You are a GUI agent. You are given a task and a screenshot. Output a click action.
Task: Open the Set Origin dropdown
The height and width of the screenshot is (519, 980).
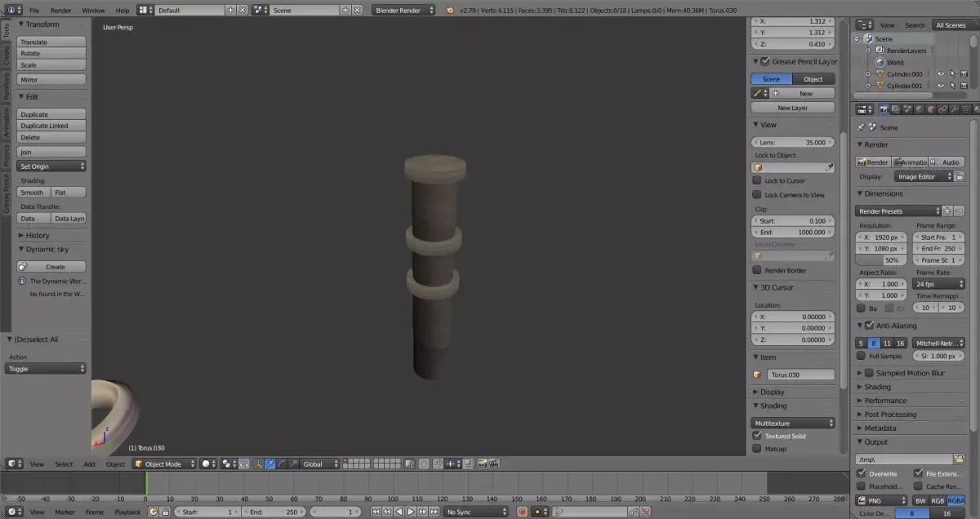pos(51,166)
